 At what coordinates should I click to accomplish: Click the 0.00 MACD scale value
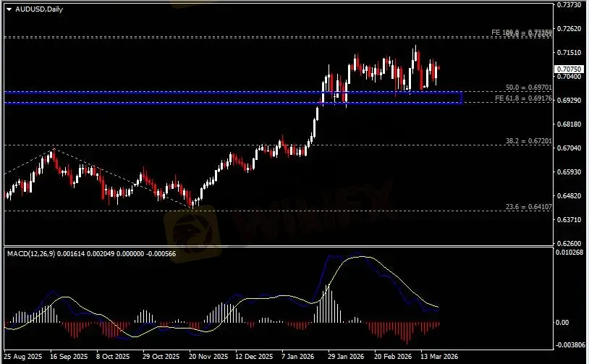pyautogui.click(x=562, y=323)
